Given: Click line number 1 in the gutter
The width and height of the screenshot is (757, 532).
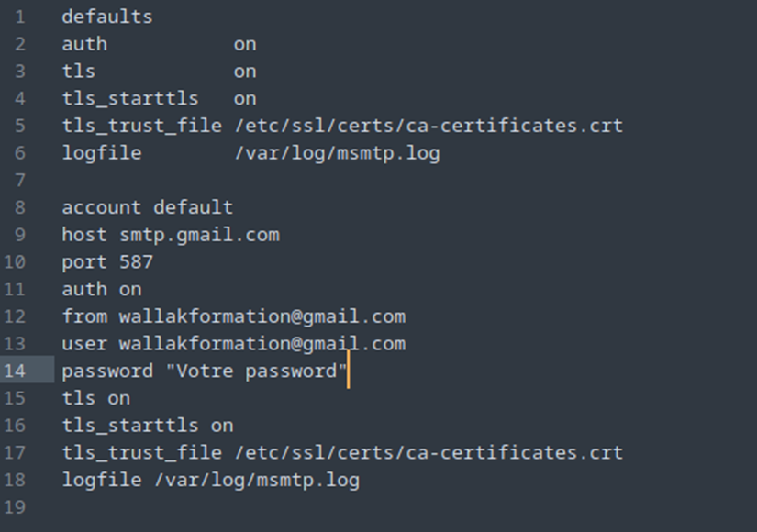Looking at the screenshot, I should [20, 17].
